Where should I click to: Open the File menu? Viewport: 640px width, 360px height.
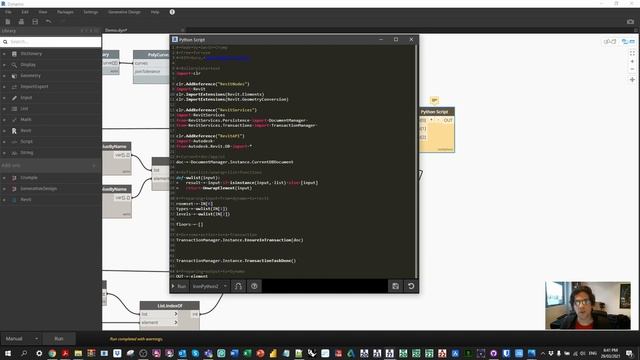coord(8,12)
